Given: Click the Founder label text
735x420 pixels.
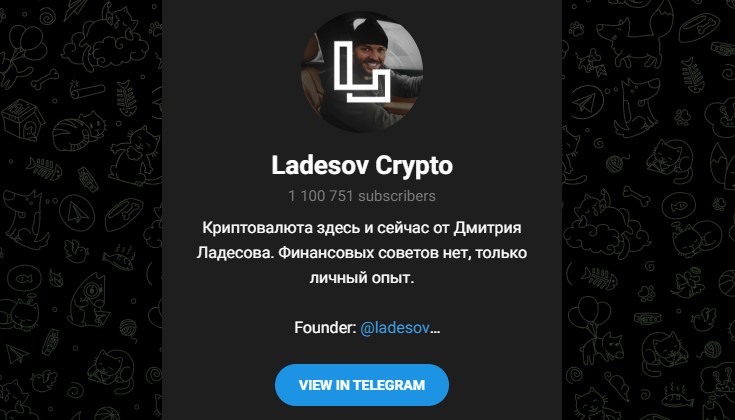Looking at the screenshot, I should click(325, 328).
